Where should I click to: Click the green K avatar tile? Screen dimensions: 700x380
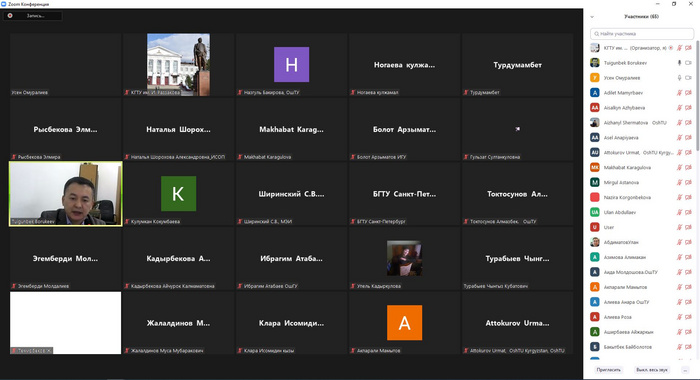coord(178,193)
